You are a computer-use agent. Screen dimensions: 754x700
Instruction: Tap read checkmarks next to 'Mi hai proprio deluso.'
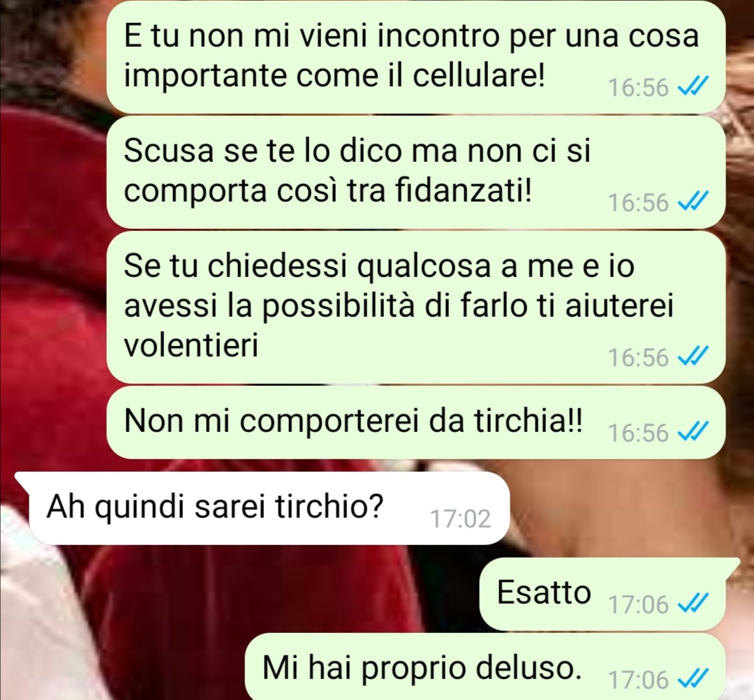click(x=693, y=679)
